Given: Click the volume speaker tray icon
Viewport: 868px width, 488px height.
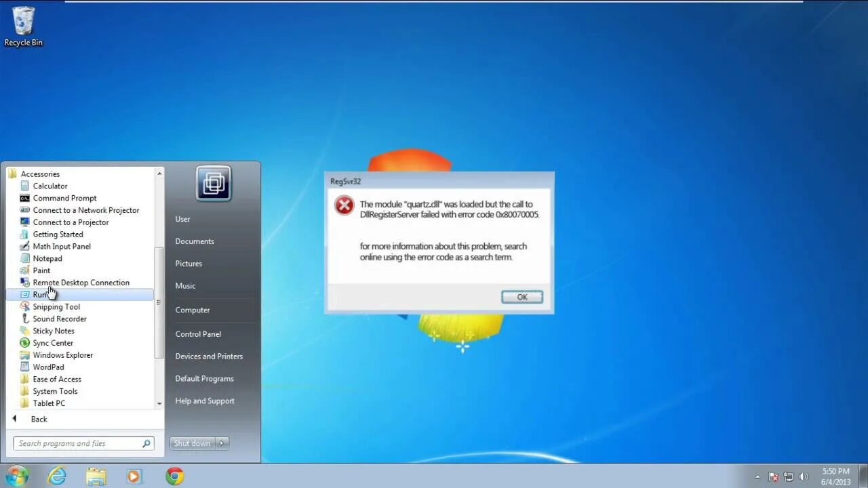Looking at the screenshot, I should tap(804, 476).
